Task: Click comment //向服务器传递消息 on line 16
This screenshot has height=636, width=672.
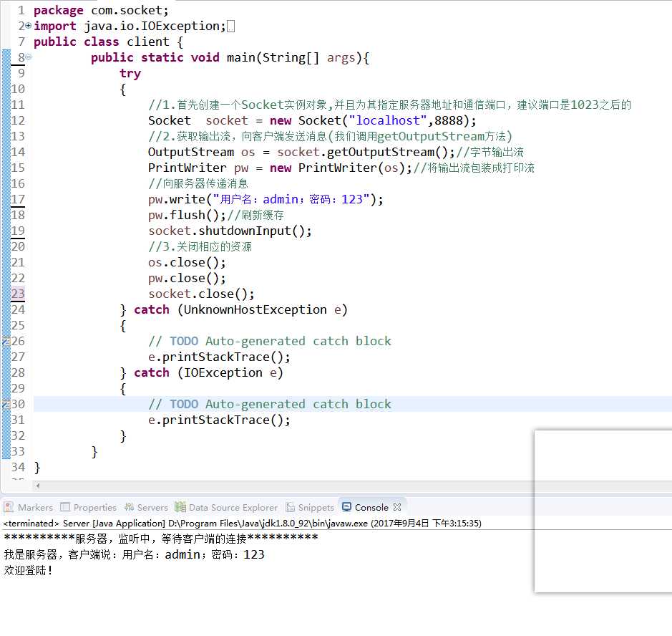Action: pyautogui.click(x=198, y=184)
